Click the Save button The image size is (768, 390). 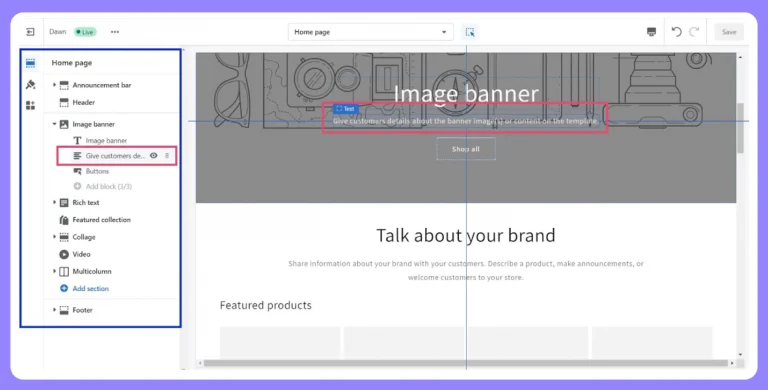(729, 32)
